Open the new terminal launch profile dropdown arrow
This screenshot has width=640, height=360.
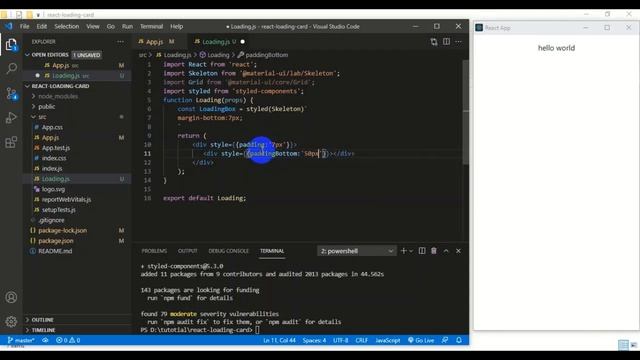pos(411,251)
